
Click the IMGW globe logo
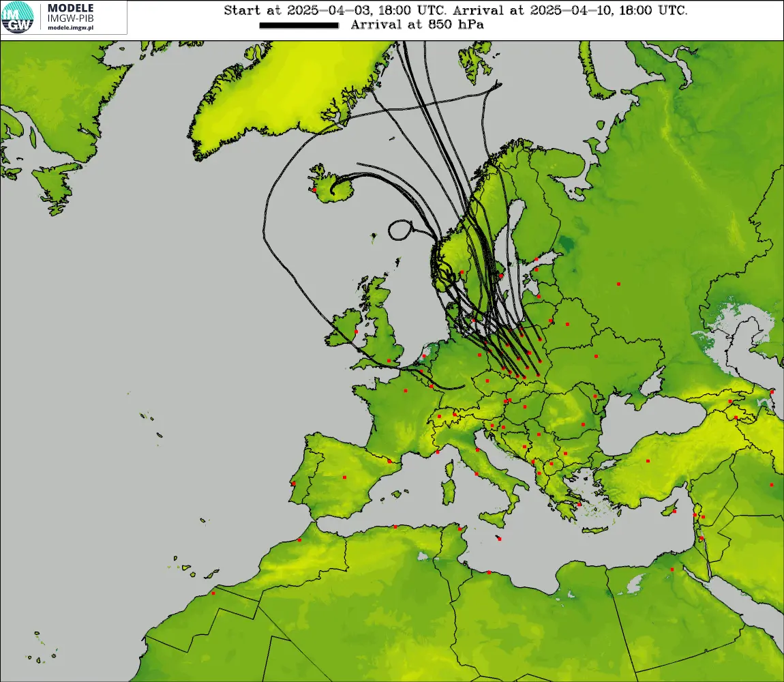(18, 18)
